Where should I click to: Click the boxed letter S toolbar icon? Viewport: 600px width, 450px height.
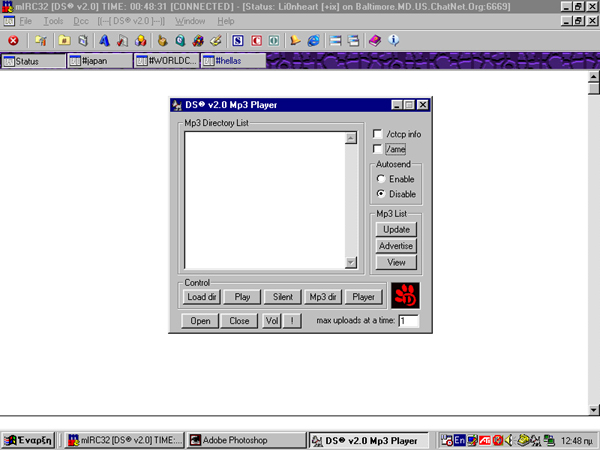point(238,41)
